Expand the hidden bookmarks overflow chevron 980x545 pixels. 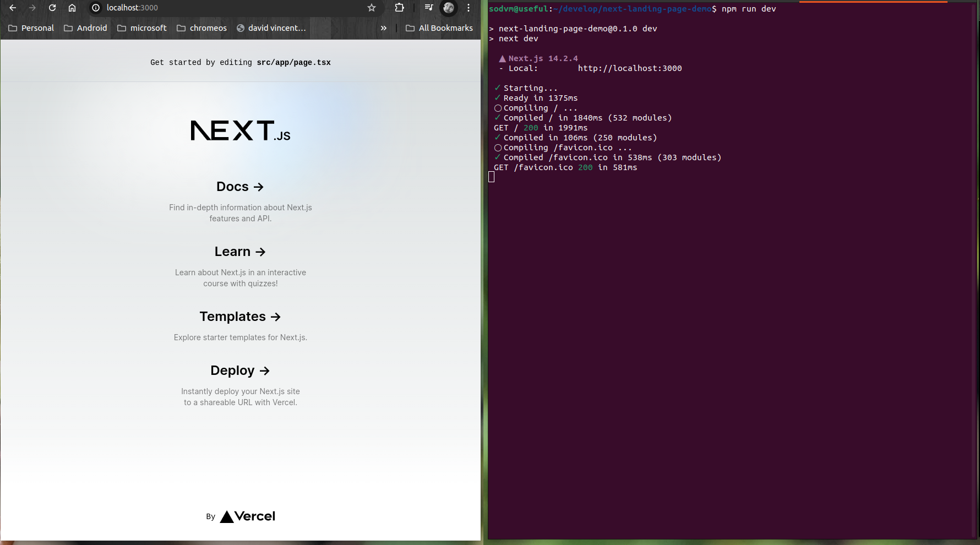pyautogui.click(x=384, y=28)
